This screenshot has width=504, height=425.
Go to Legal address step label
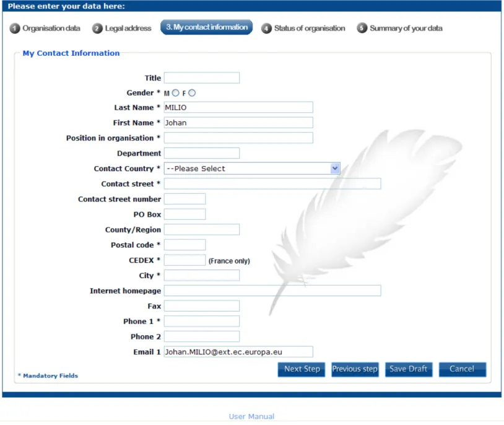pos(128,28)
